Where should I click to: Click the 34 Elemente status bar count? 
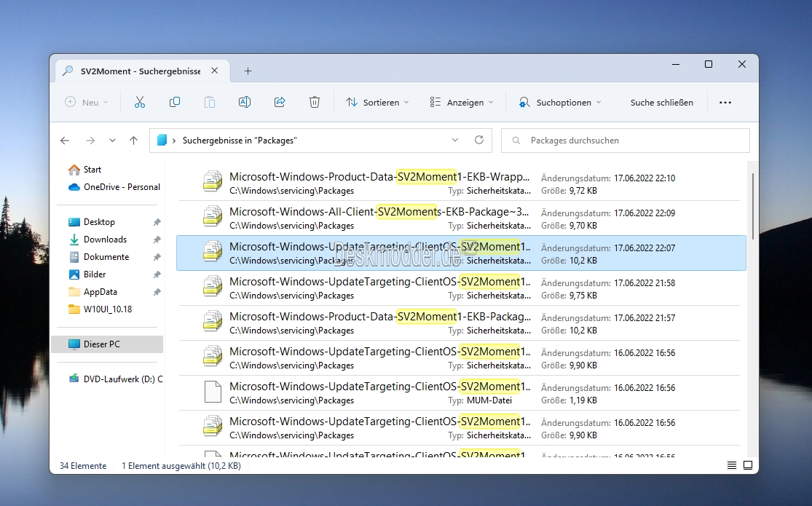pyautogui.click(x=83, y=466)
